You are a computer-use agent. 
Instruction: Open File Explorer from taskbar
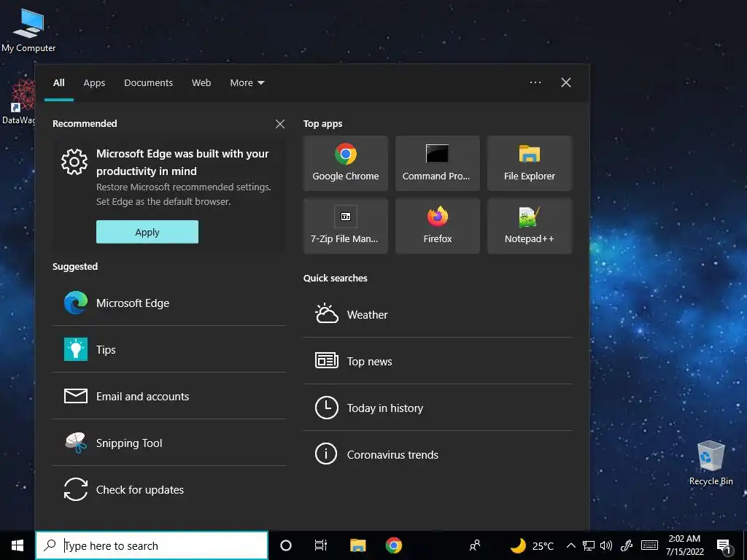point(357,545)
